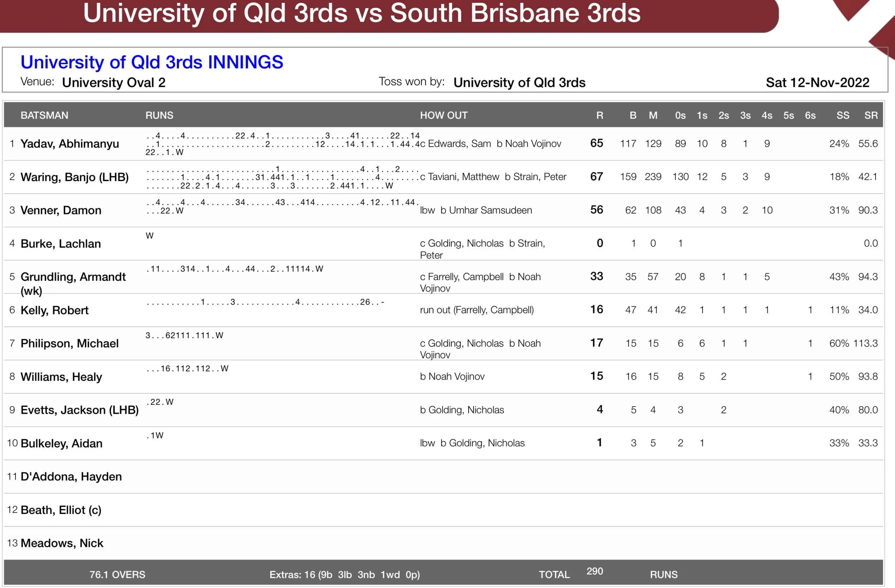Select Kelly, Robert in batsman list
The image size is (895, 588).
(x=54, y=310)
